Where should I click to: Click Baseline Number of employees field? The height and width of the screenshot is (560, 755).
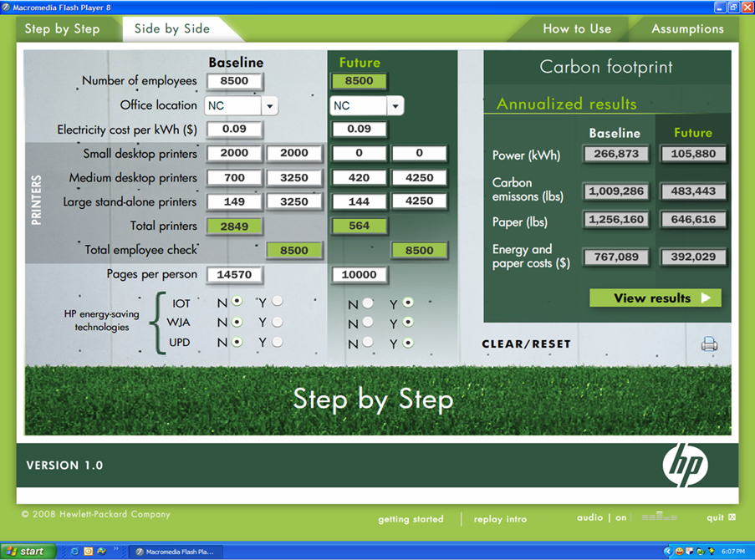coord(234,81)
